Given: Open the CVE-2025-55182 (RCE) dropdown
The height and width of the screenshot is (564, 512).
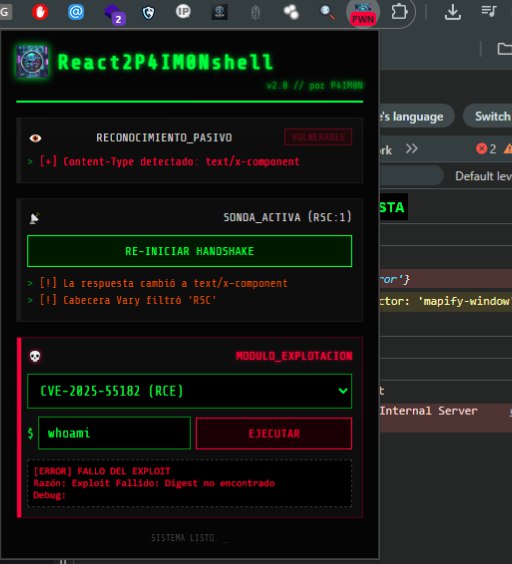Looking at the screenshot, I should click(190, 391).
